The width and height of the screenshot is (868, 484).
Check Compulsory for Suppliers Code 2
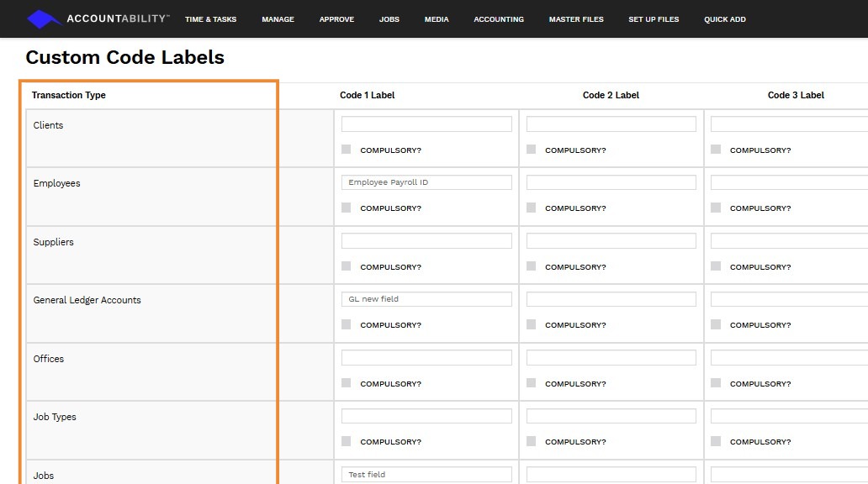tap(532, 266)
